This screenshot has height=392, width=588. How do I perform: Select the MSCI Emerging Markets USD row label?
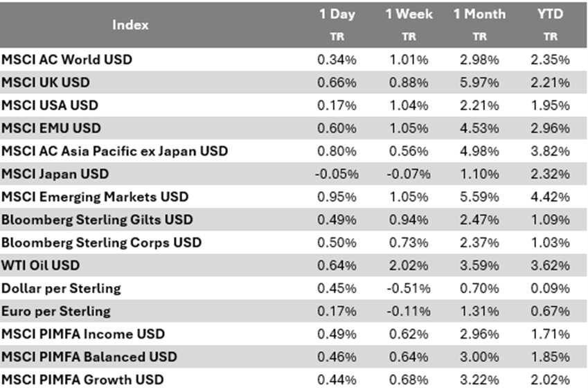point(95,197)
